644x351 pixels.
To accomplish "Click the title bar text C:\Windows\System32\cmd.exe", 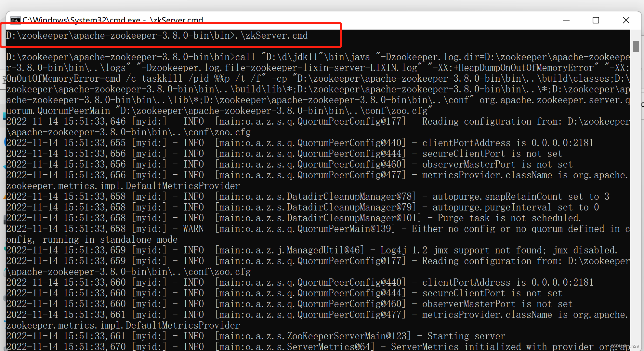I will pyautogui.click(x=112, y=20).
